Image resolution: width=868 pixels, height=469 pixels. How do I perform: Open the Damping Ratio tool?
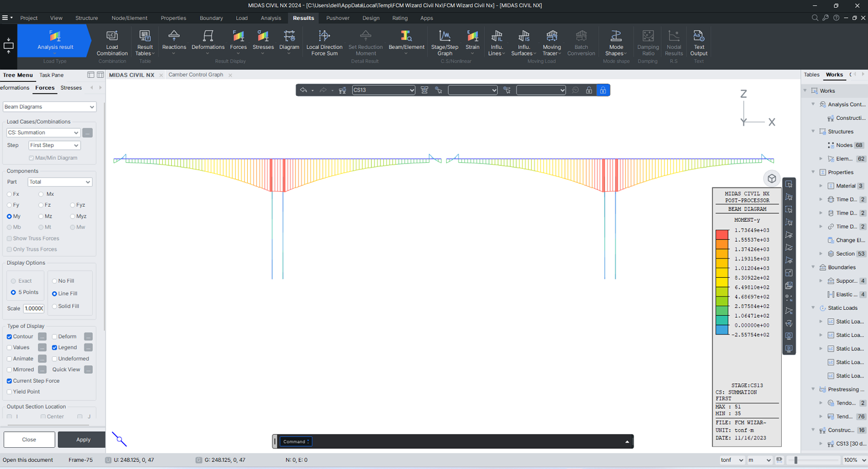tap(648, 42)
